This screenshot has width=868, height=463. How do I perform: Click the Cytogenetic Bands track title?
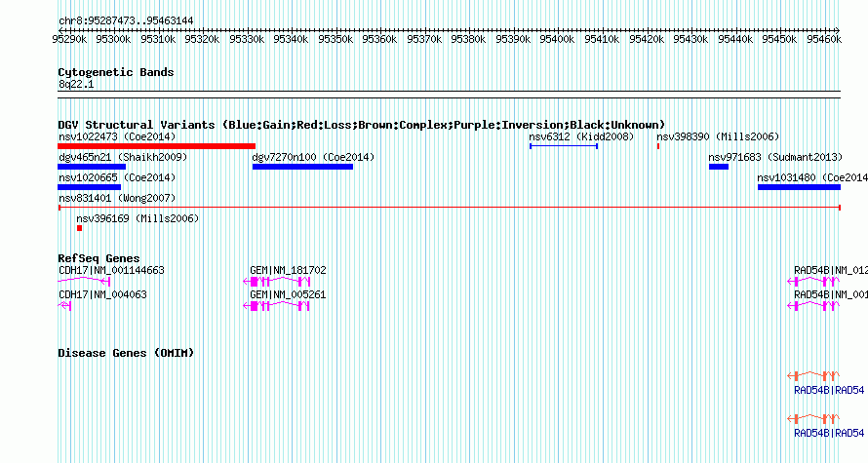click(x=116, y=72)
